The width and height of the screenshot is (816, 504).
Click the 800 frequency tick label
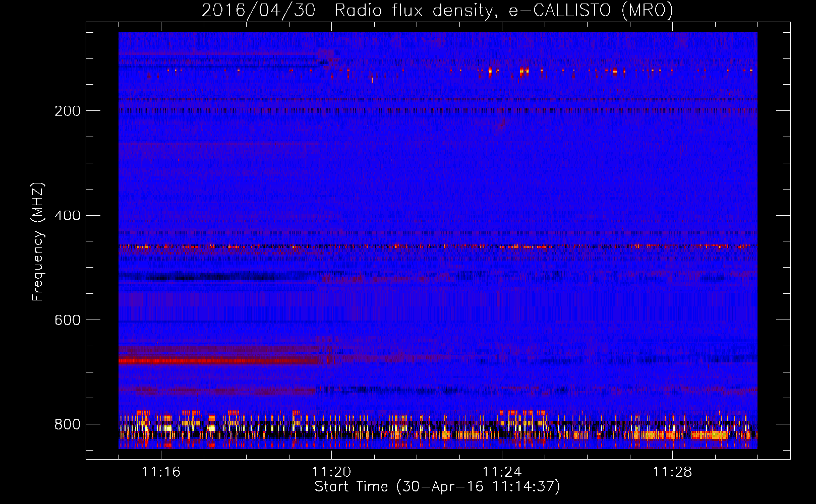coord(68,424)
